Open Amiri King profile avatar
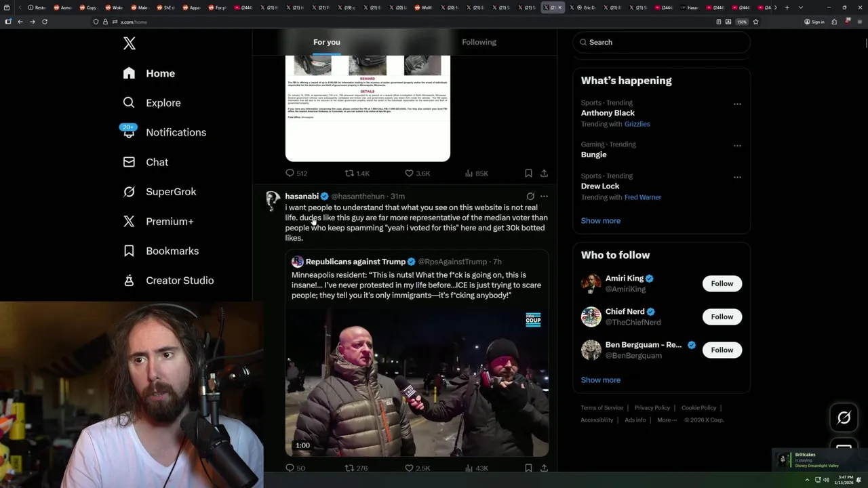Viewport: 868px width, 488px height. click(x=591, y=283)
